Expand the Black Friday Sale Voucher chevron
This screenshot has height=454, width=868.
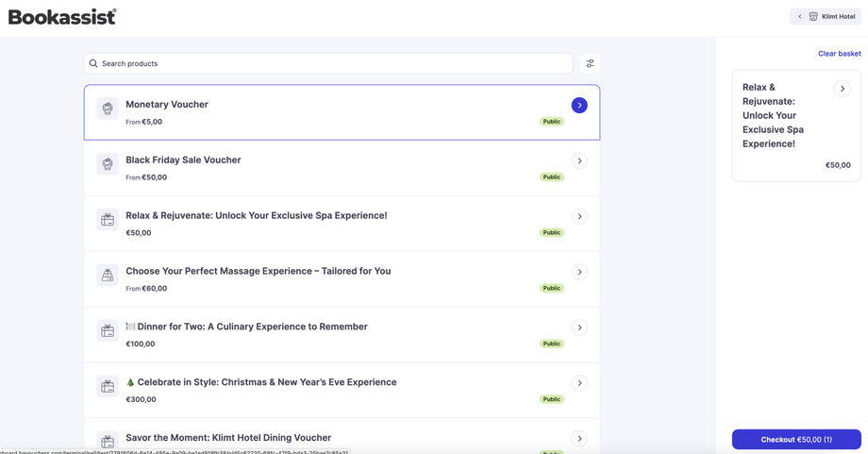[579, 160]
